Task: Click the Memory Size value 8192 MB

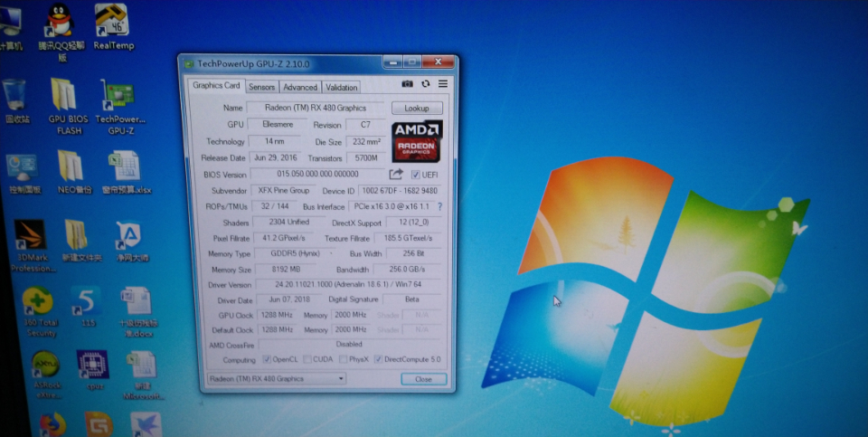Action: [x=286, y=270]
